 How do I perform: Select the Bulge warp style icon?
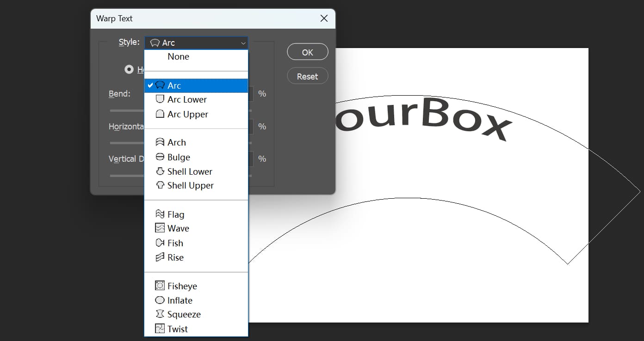(x=160, y=157)
